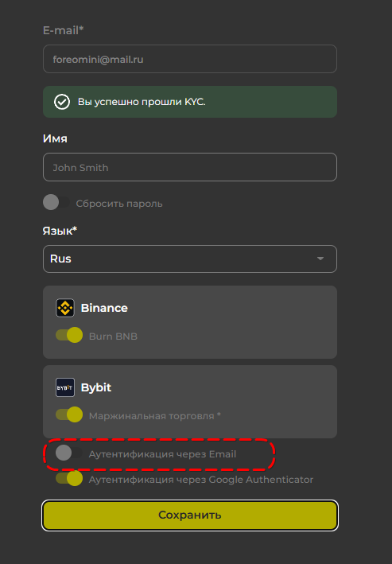The width and height of the screenshot is (392, 564).
Task: Click the KYC success checkmark icon
Action: (x=62, y=102)
